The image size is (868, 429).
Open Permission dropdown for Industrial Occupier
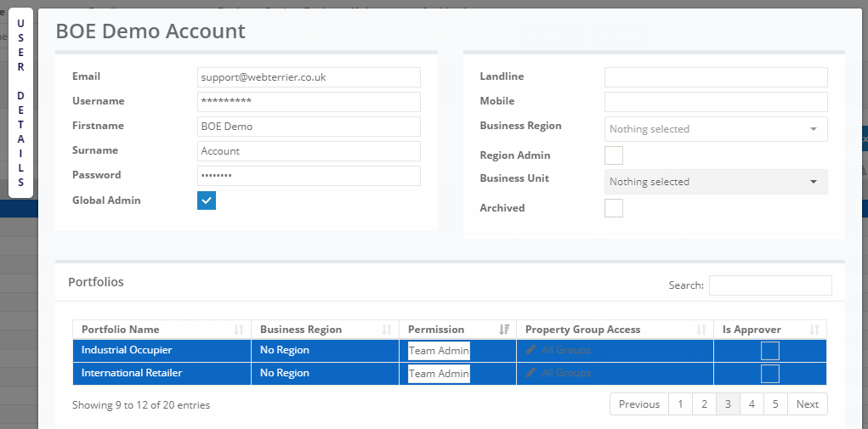click(439, 351)
